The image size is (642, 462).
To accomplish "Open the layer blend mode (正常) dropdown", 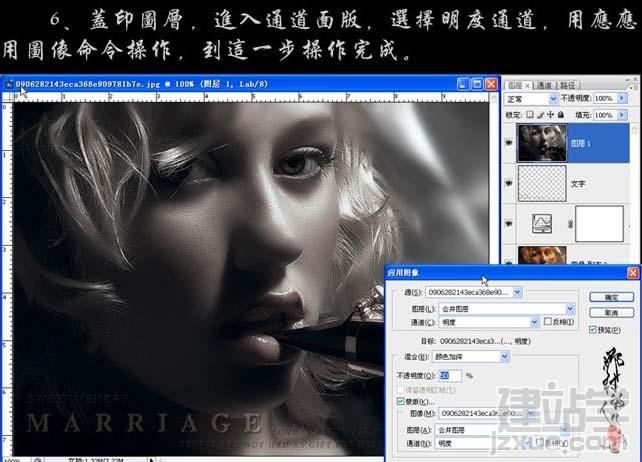I will pyautogui.click(x=531, y=99).
